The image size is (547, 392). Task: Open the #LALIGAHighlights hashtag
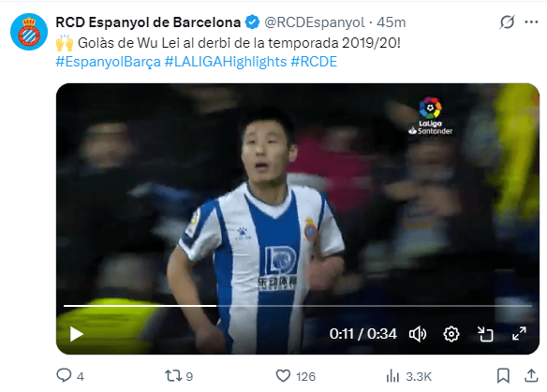coord(226,62)
